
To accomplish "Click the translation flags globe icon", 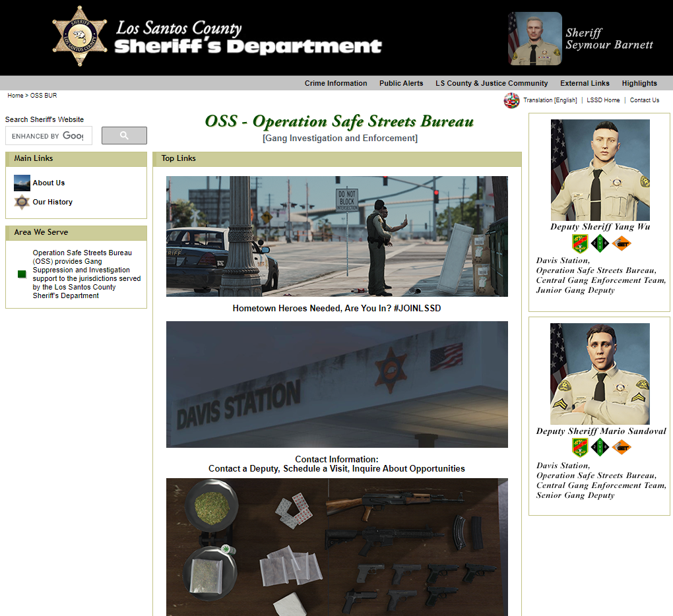I will click(511, 100).
